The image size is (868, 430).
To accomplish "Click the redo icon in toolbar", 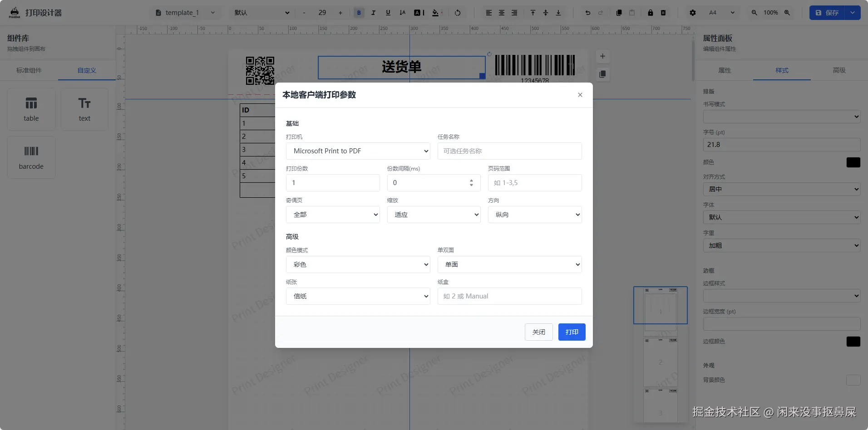I will pos(601,13).
